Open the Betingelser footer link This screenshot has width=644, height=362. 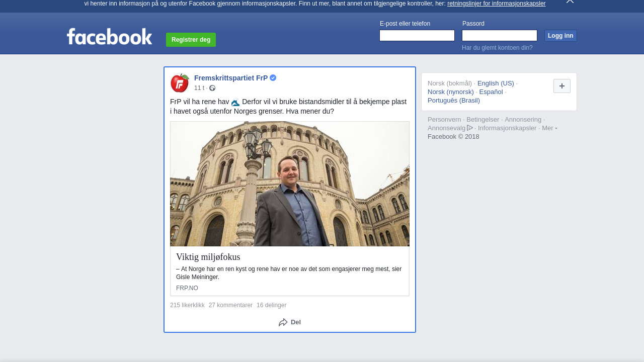click(483, 120)
